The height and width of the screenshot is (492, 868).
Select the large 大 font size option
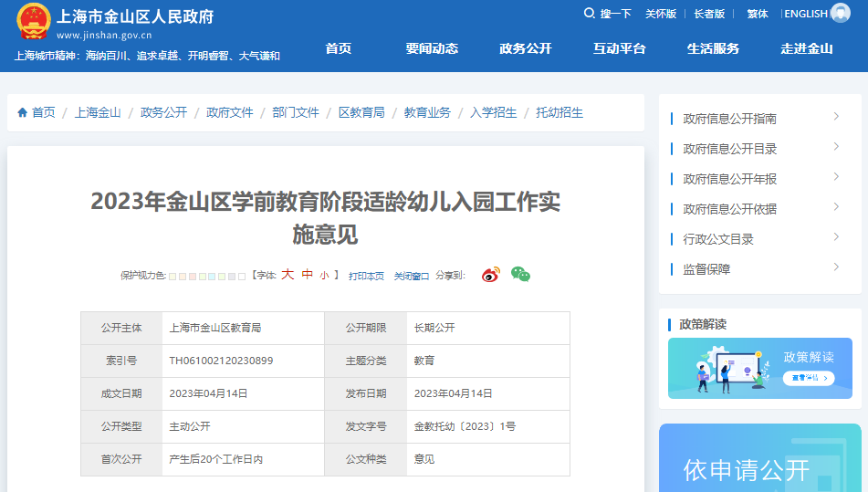pyautogui.click(x=287, y=275)
